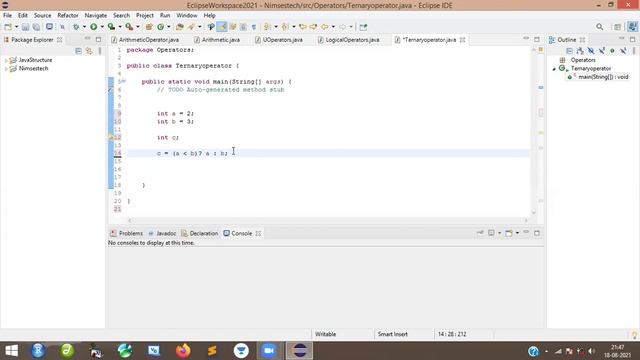Open the Declaration view tab
The width and height of the screenshot is (640, 360).
tap(200, 233)
